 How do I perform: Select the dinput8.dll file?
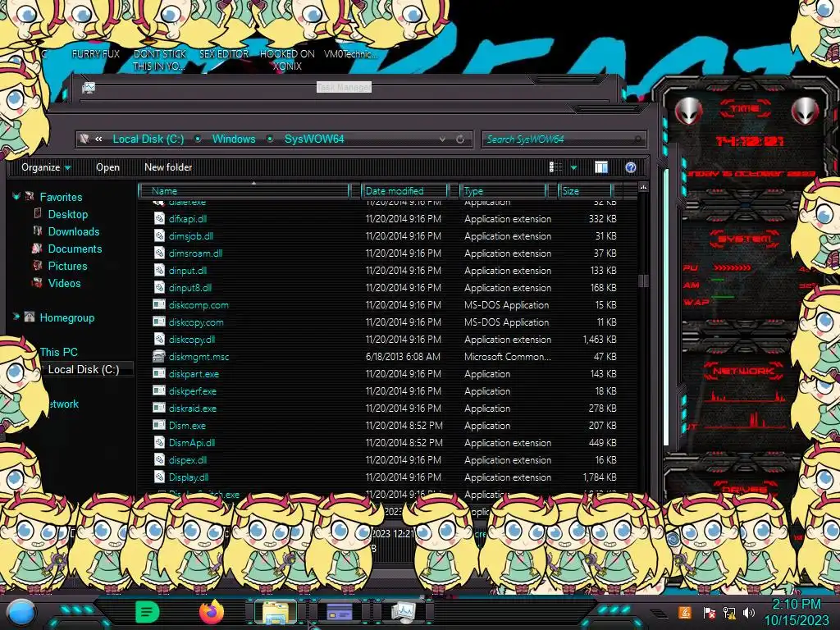click(189, 288)
